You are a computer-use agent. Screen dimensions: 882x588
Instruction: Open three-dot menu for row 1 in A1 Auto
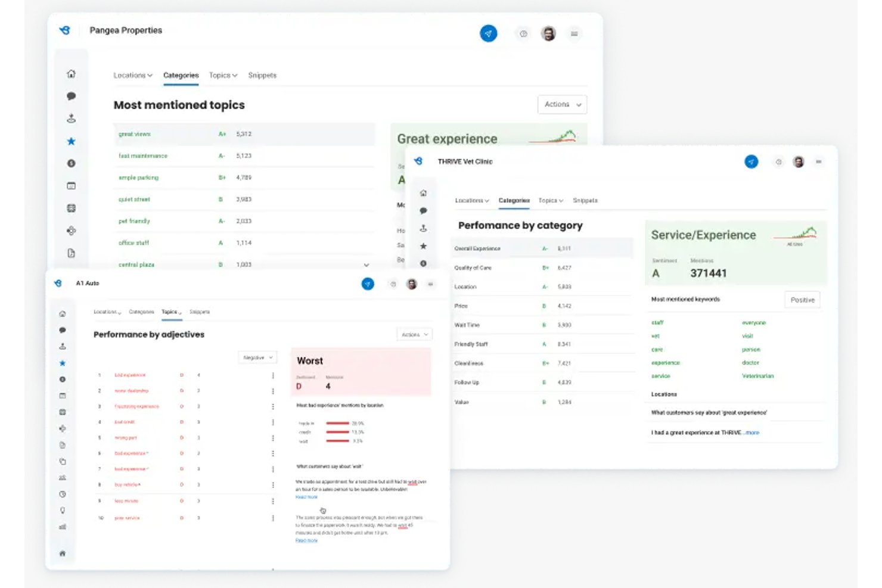[273, 375]
